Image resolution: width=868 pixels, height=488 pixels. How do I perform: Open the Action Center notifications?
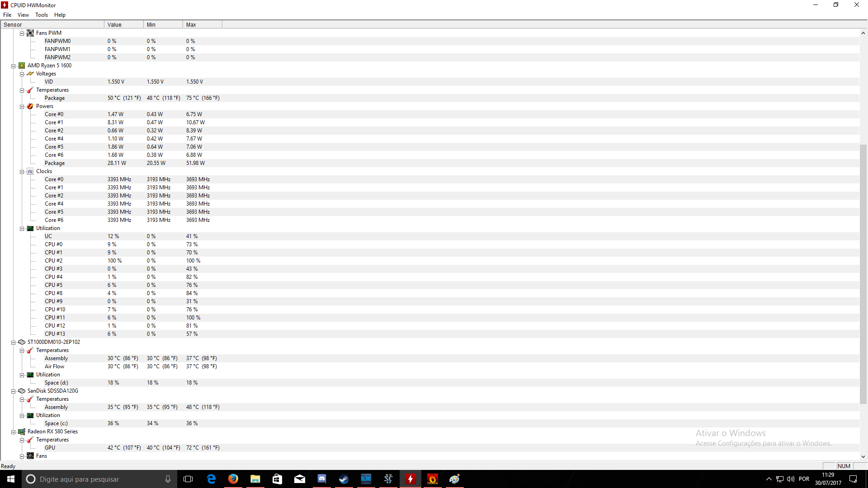point(853,479)
